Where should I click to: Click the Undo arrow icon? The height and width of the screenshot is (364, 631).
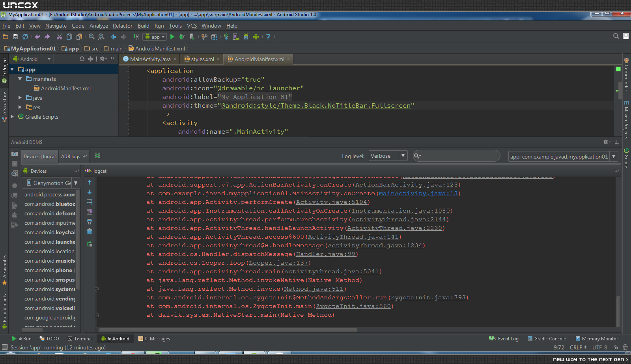coord(37,37)
